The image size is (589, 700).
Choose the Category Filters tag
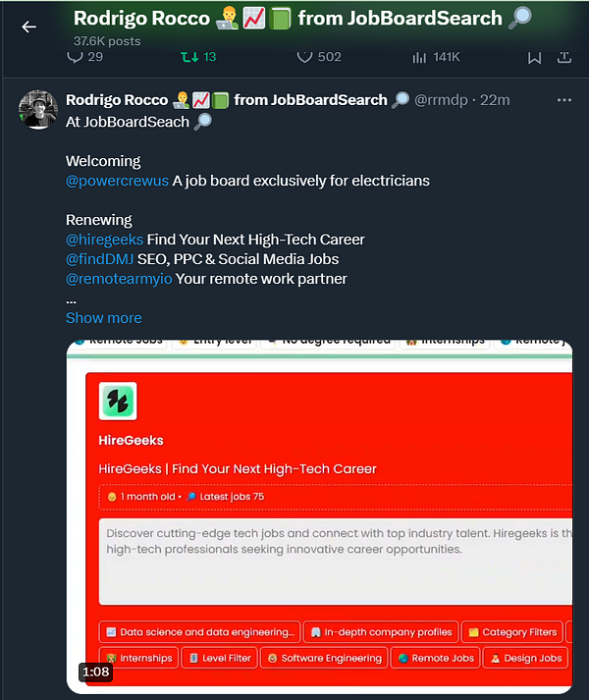pyautogui.click(x=512, y=632)
